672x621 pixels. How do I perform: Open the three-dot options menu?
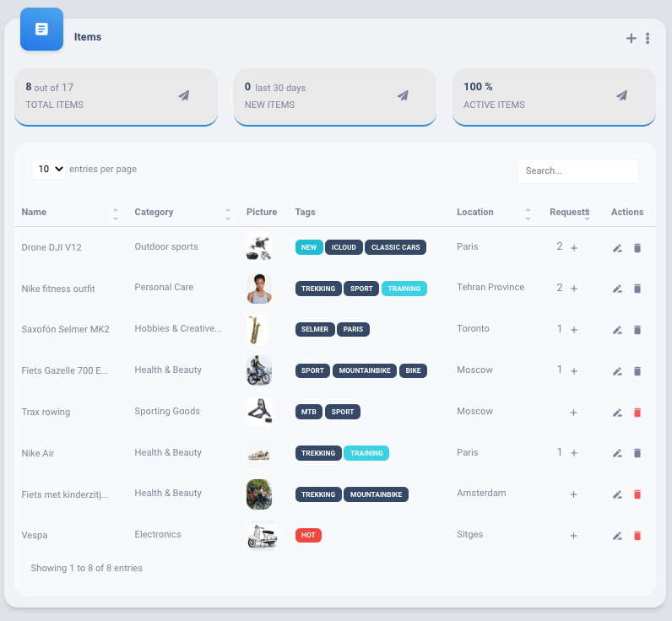click(648, 38)
